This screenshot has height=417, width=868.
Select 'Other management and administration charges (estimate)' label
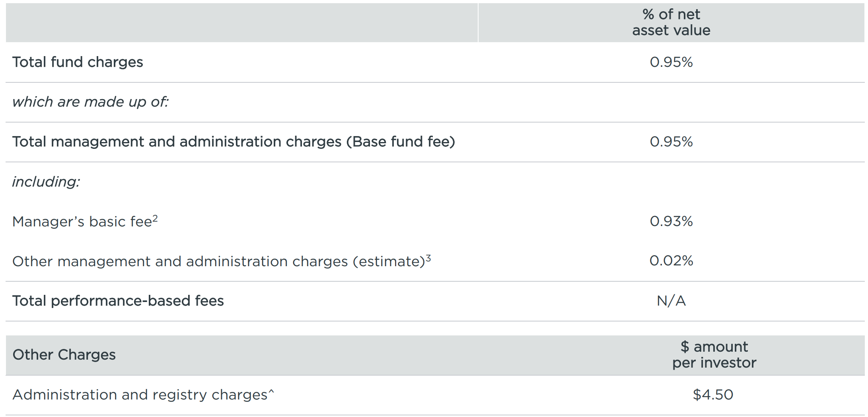(218, 261)
